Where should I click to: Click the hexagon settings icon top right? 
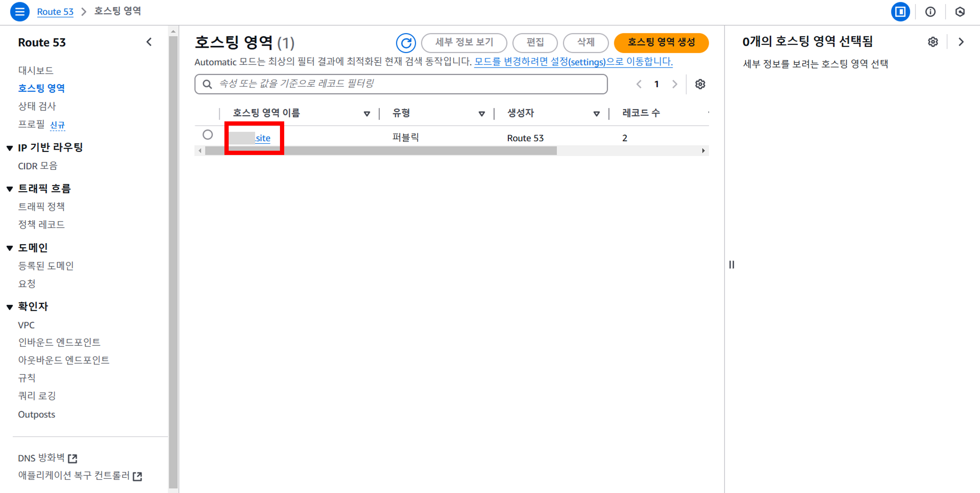960,12
